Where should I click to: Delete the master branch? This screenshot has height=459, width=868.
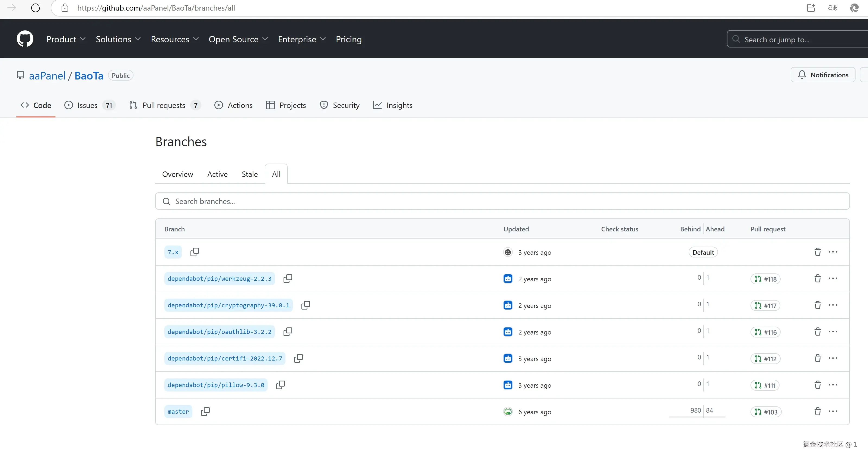click(x=818, y=412)
